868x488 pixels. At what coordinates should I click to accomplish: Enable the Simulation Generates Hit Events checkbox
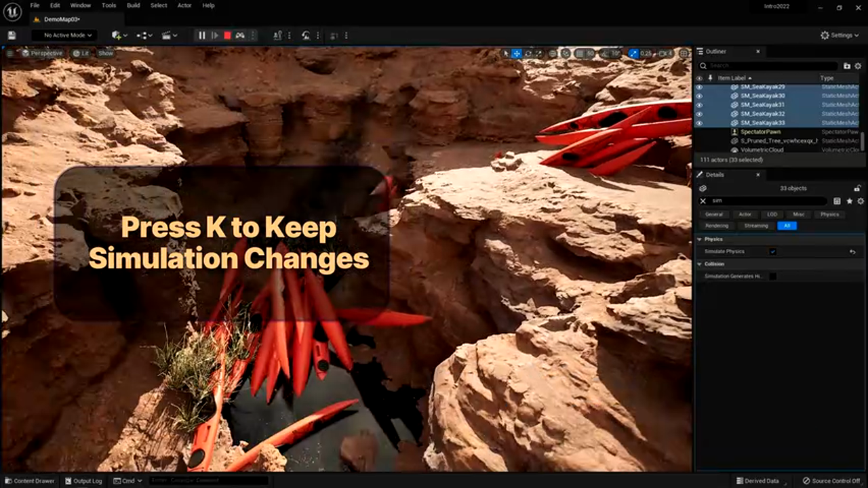(x=772, y=276)
